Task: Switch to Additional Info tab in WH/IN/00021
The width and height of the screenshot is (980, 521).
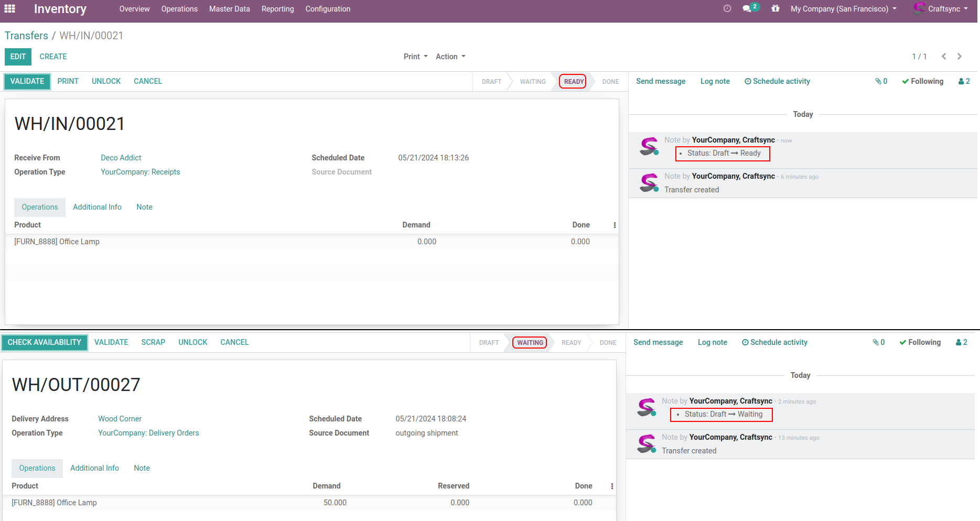Action: pyautogui.click(x=97, y=207)
